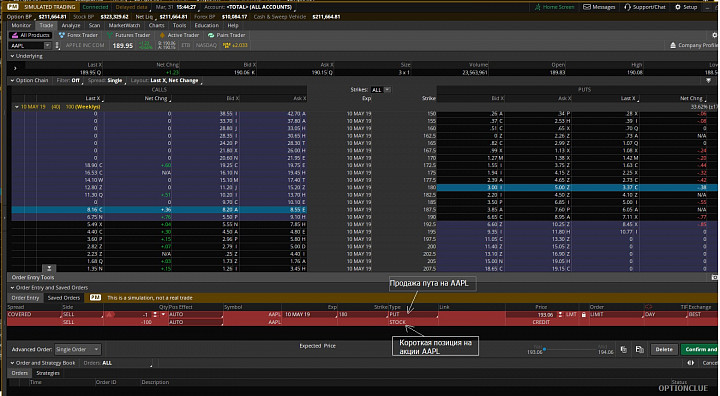Image resolution: width=720 pixels, height=396 pixels.
Task: Open the Futures Trader icon tab
Action: (x=109, y=35)
